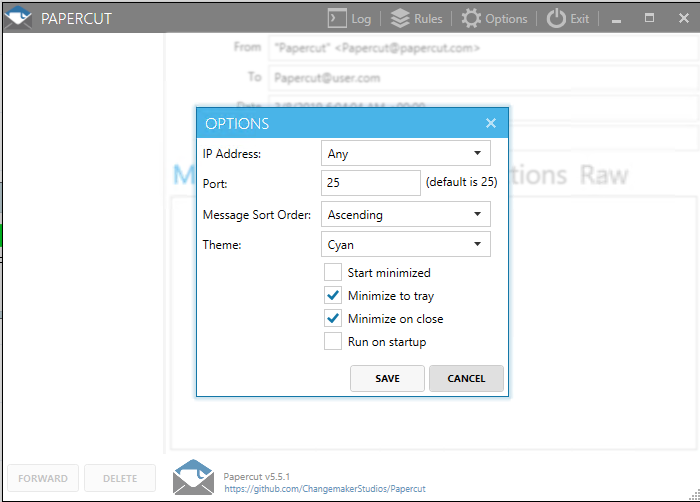Open the Rules stack icon
700x502 pixels.
click(x=400, y=18)
